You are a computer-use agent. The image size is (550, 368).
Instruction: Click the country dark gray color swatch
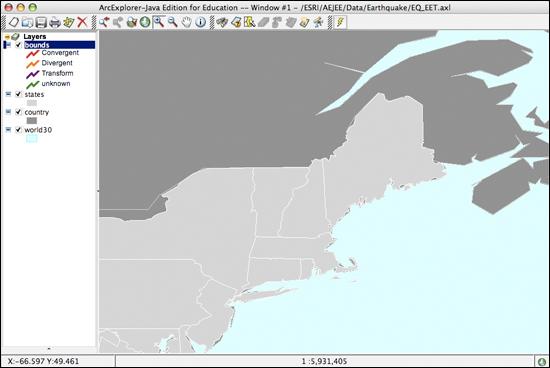click(32, 121)
